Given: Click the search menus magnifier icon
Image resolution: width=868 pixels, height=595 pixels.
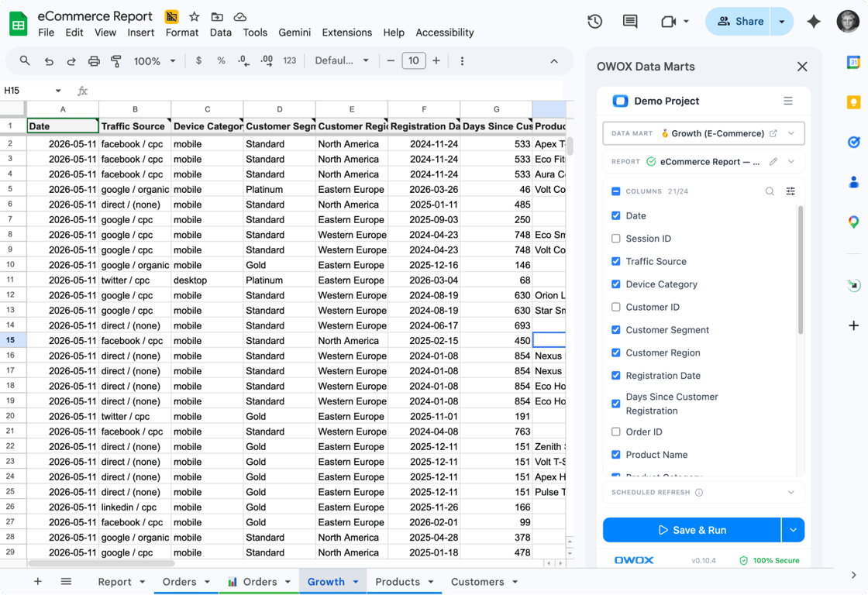Looking at the screenshot, I should click(24, 61).
